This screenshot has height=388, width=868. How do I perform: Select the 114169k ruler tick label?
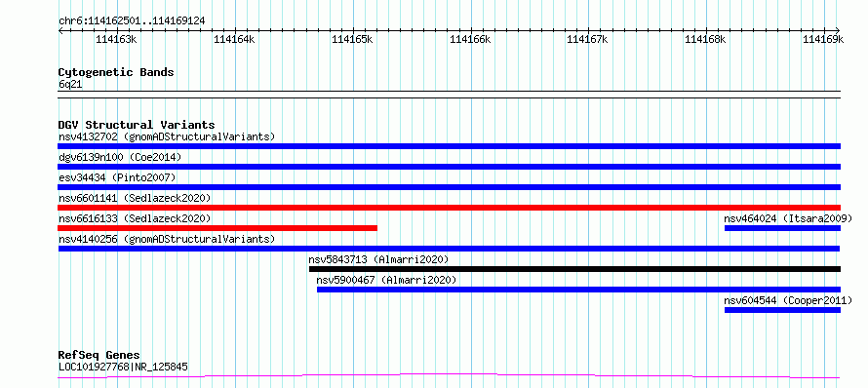(824, 39)
